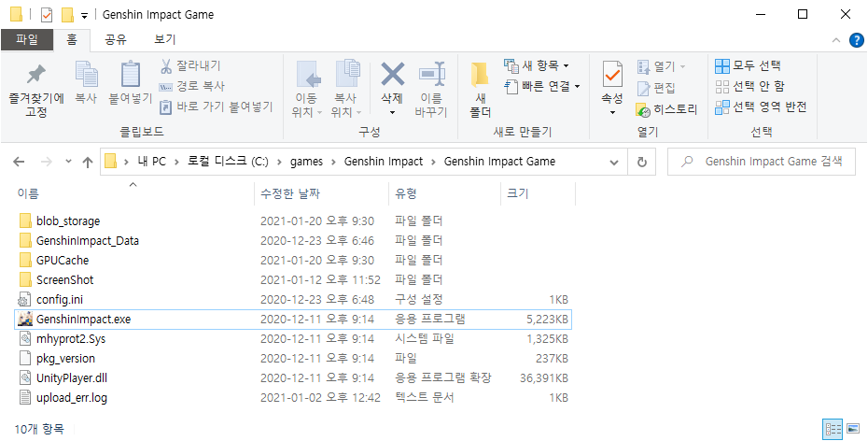Screen dimensions: 868x441
Task: Select the pkg_version file
Action: [x=66, y=359]
